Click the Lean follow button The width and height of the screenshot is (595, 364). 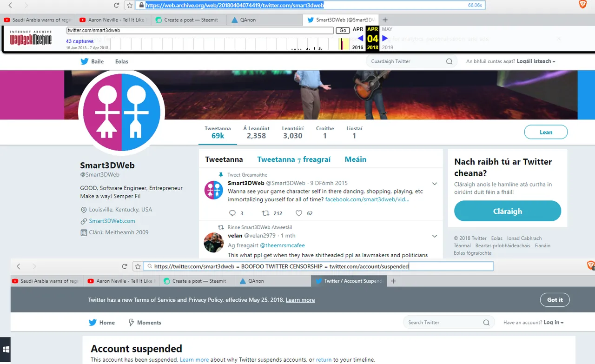(546, 132)
